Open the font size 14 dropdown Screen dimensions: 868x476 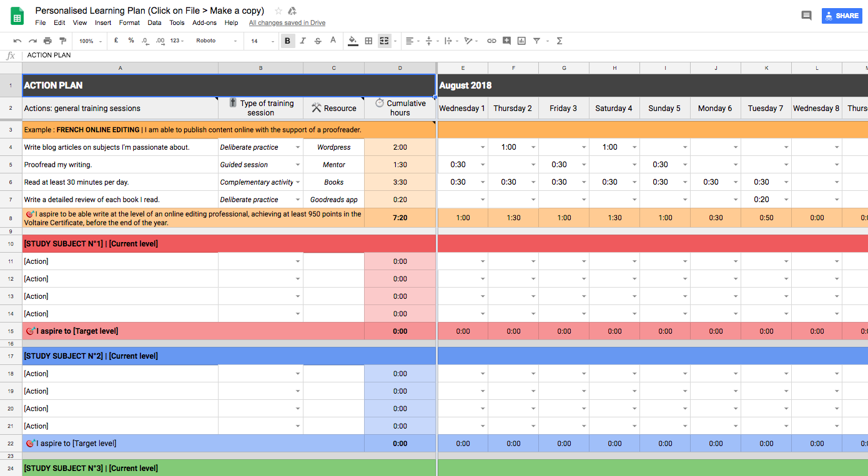262,41
